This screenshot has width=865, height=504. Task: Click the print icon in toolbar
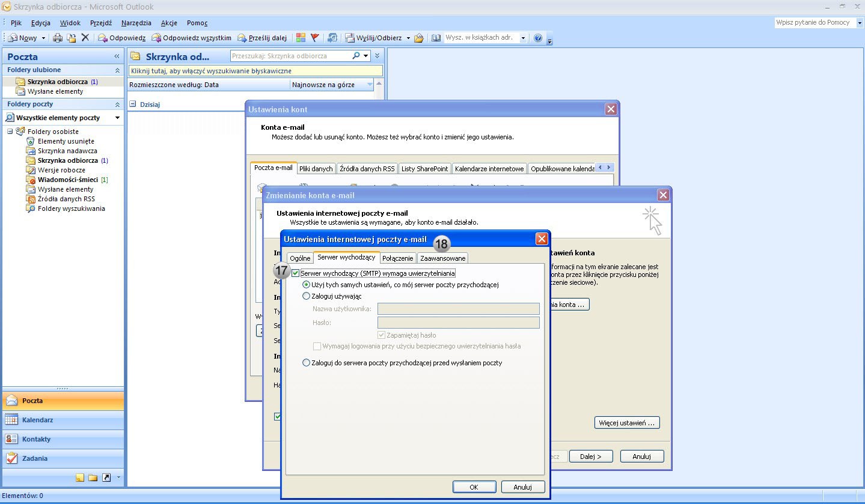[58, 38]
